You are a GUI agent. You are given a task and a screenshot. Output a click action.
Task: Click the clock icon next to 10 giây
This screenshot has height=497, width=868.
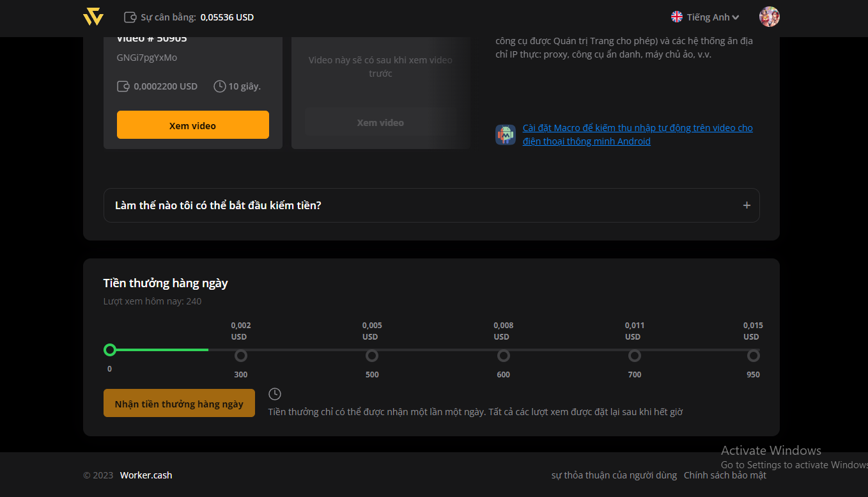point(219,86)
